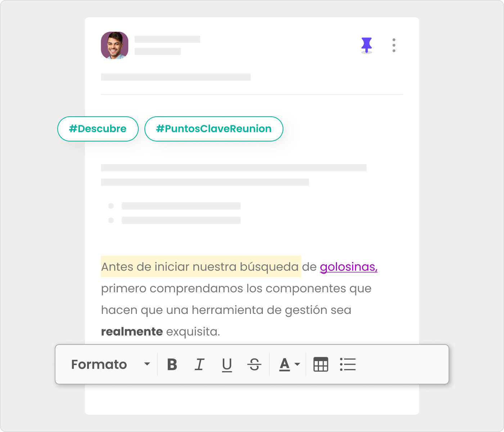Apply italic formatting with the I icon
The width and height of the screenshot is (504, 432).
pos(199,364)
